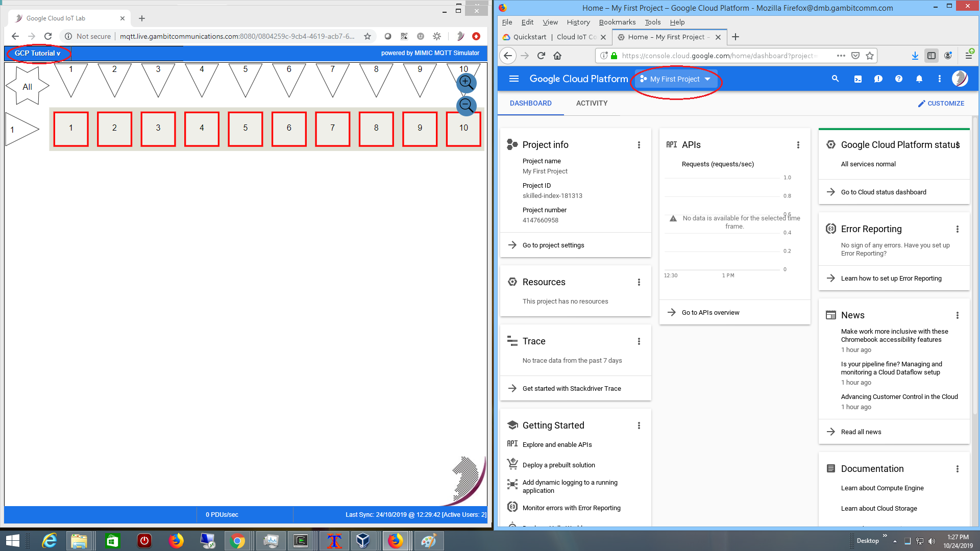Click the account avatar in Cloud Platform
980x551 pixels.
[960, 79]
